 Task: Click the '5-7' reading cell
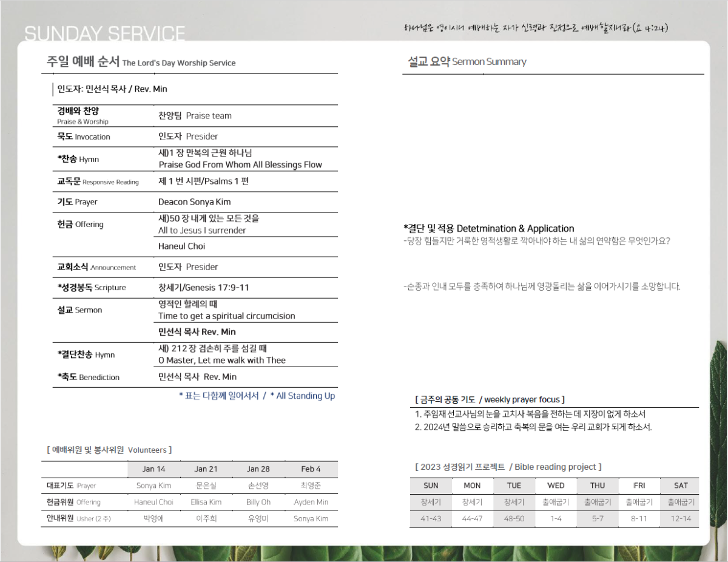point(598,519)
